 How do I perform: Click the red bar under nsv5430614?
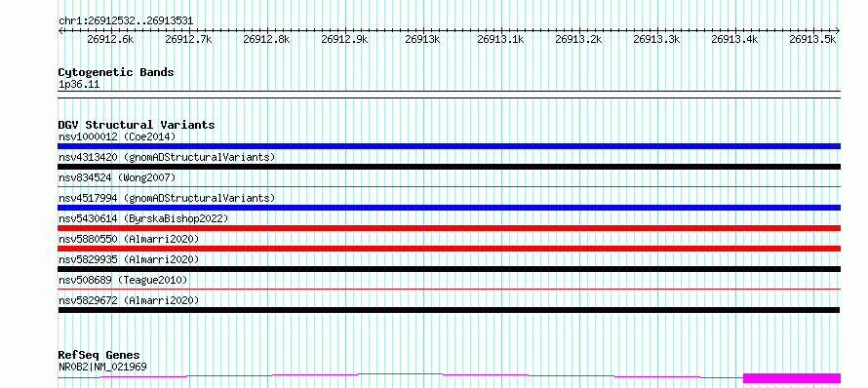tap(449, 228)
